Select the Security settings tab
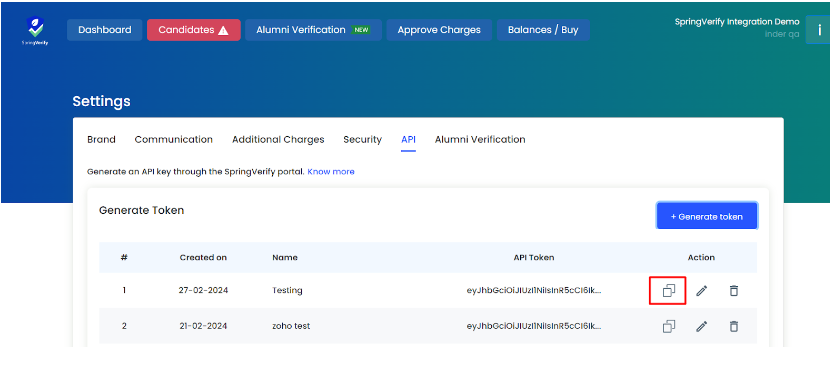This screenshot has height=369, width=830. pyautogui.click(x=363, y=140)
